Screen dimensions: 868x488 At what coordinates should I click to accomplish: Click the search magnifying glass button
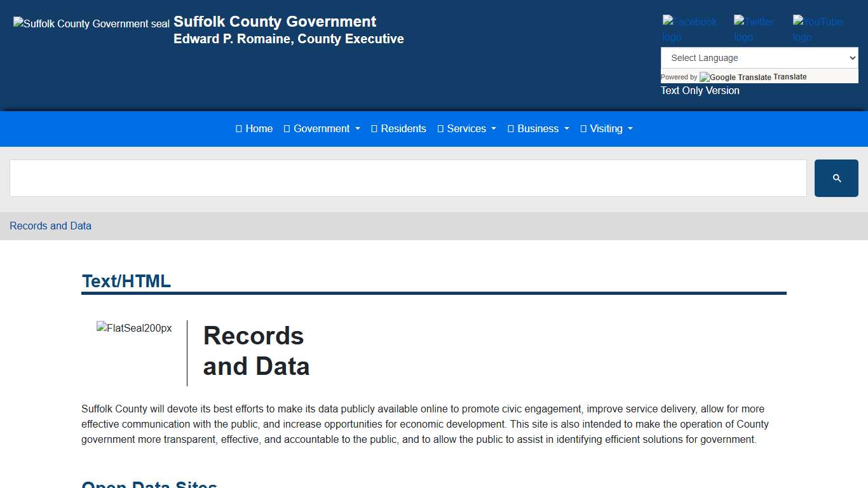[836, 178]
